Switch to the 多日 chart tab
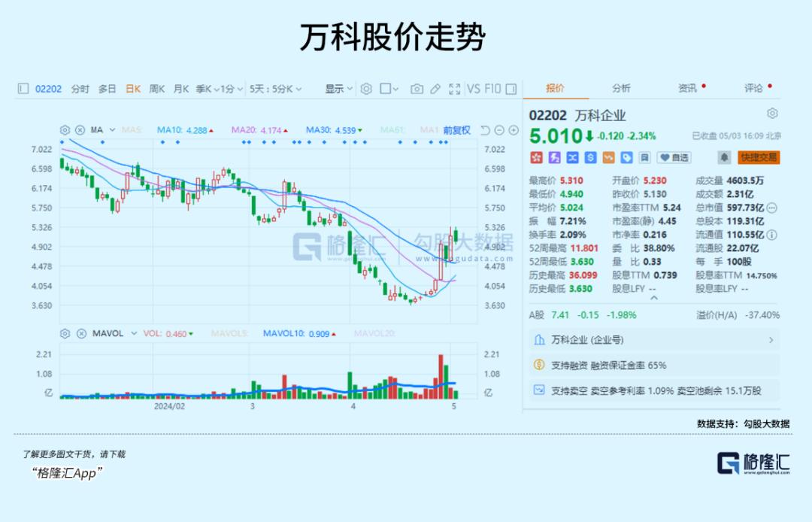 pos(108,89)
